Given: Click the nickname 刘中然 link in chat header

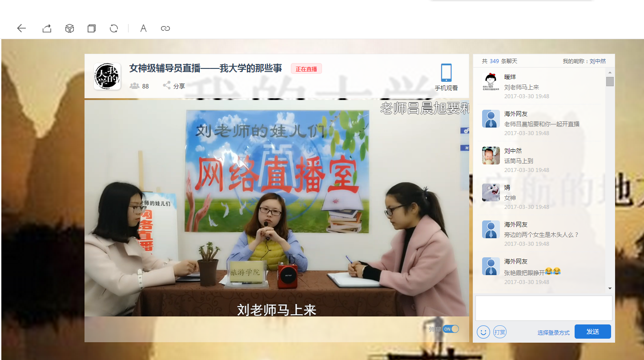Looking at the screenshot, I should point(598,61).
